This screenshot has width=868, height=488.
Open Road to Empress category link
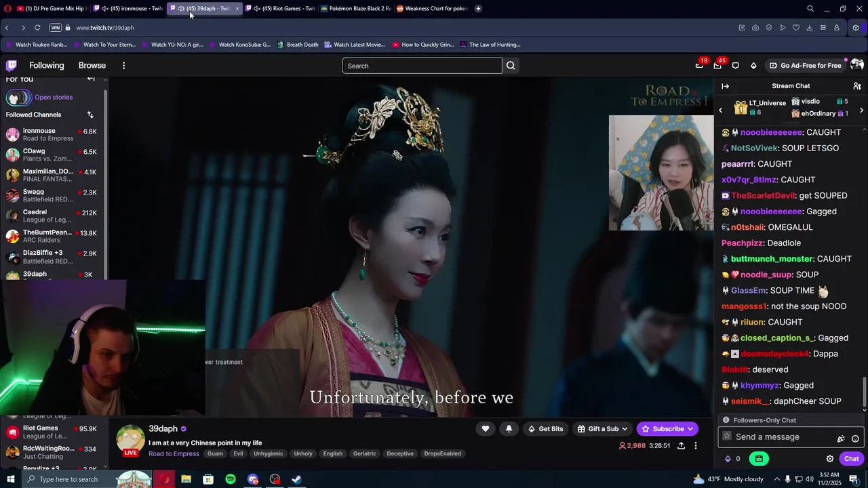(174, 453)
